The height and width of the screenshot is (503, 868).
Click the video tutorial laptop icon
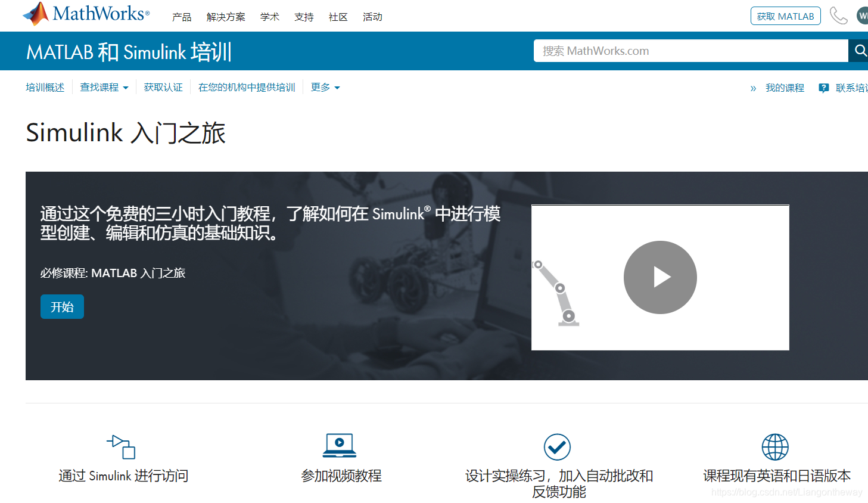click(x=340, y=445)
